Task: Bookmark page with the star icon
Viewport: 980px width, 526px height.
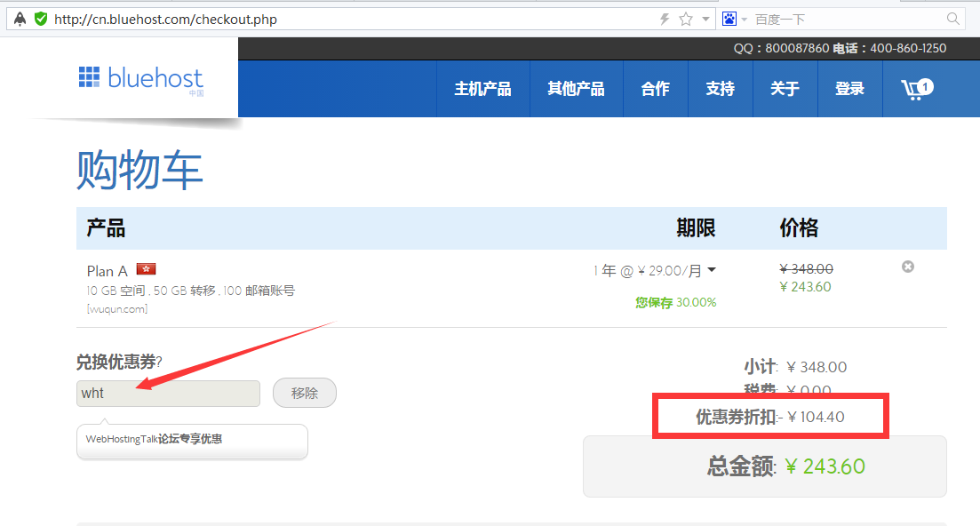Action: click(x=686, y=20)
